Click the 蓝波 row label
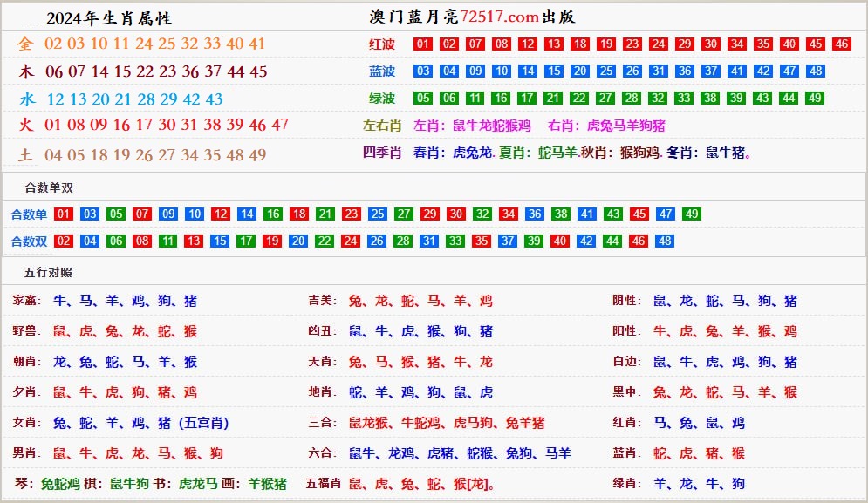The height and width of the screenshot is (503, 868). [382, 71]
